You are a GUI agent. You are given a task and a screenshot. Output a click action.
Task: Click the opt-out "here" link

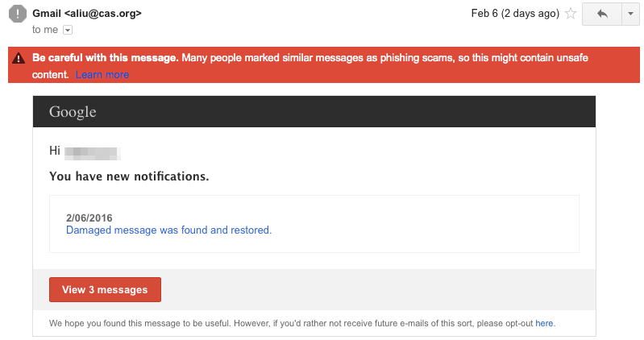(x=544, y=323)
